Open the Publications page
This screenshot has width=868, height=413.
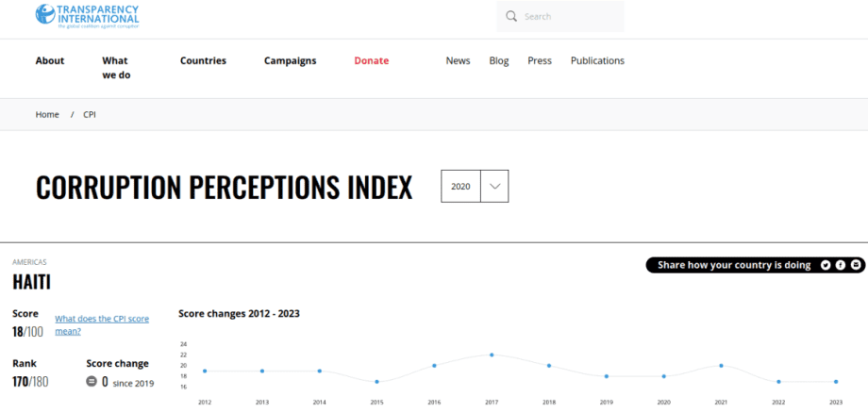597,60
